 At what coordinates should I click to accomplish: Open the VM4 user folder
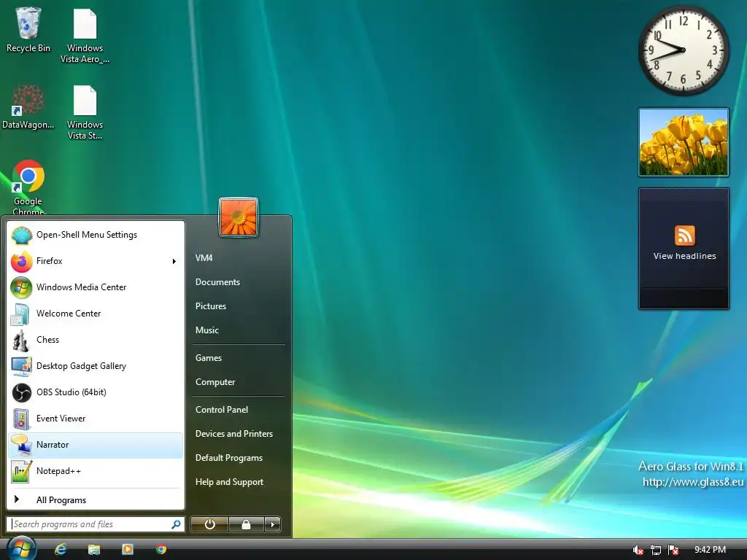pyautogui.click(x=204, y=257)
